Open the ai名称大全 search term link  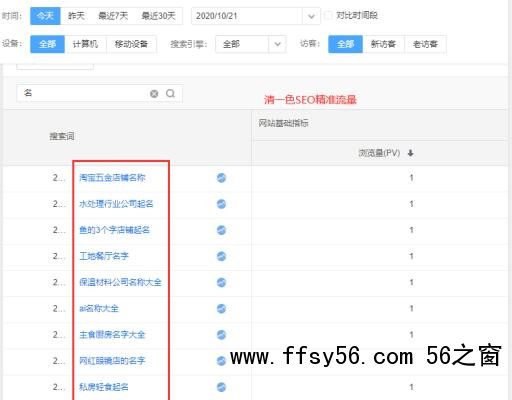[x=99, y=308]
